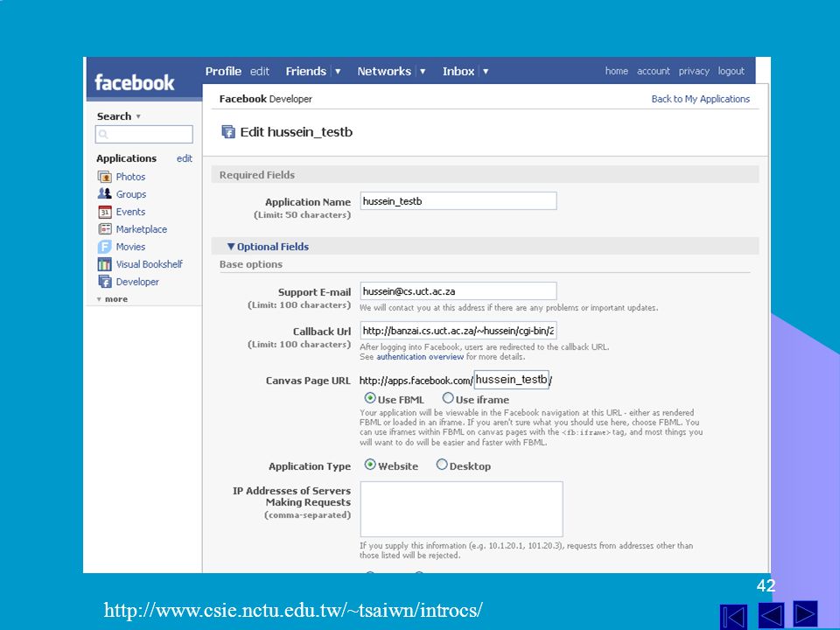Click the slide number 42
This screenshot has height=630, width=840.
click(766, 585)
